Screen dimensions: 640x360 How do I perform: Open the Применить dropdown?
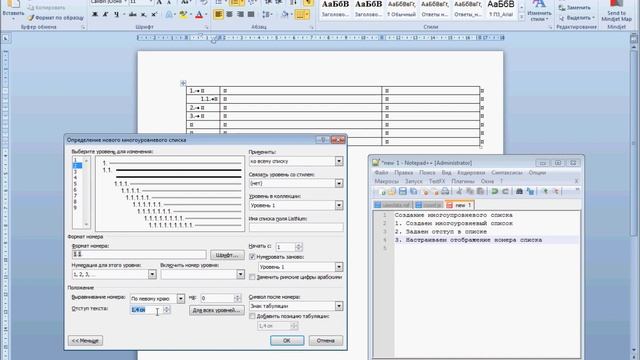pyautogui.click(x=339, y=161)
